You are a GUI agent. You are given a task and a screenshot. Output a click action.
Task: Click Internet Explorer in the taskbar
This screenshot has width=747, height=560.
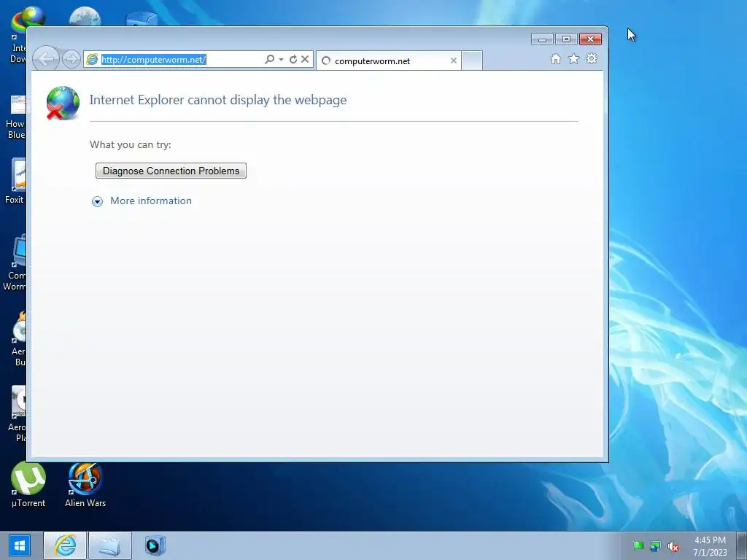65,545
